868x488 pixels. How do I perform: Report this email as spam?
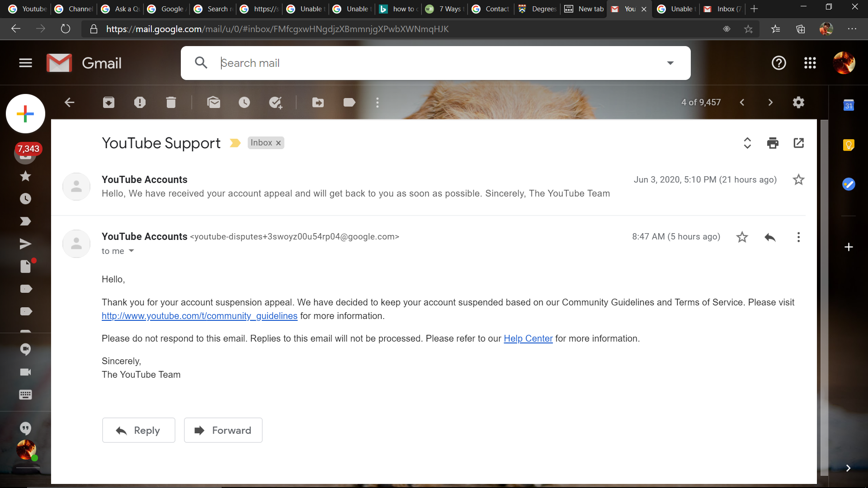click(x=140, y=103)
